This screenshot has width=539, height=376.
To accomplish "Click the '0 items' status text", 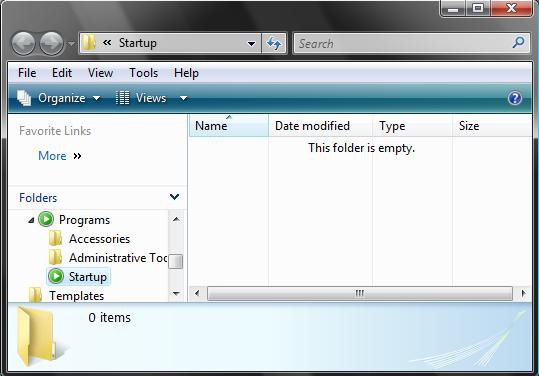I will [109, 318].
